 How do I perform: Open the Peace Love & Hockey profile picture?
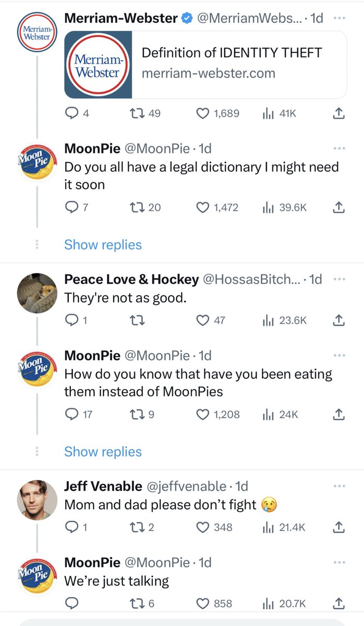point(37,293)
